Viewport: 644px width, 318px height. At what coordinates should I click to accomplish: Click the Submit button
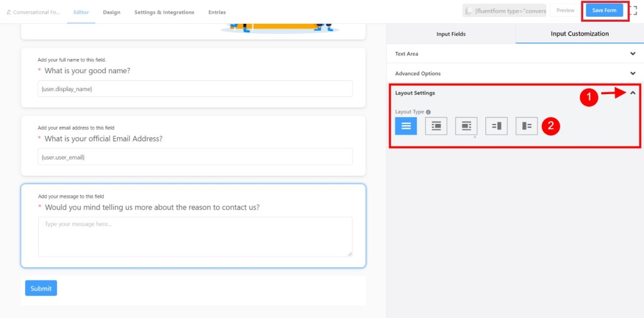[41, 288]
